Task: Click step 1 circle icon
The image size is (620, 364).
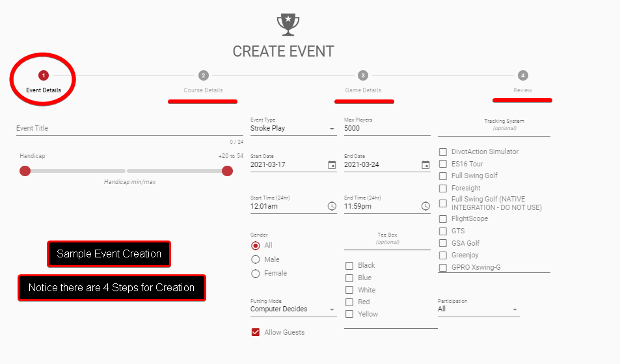Action: click(44, 75)
